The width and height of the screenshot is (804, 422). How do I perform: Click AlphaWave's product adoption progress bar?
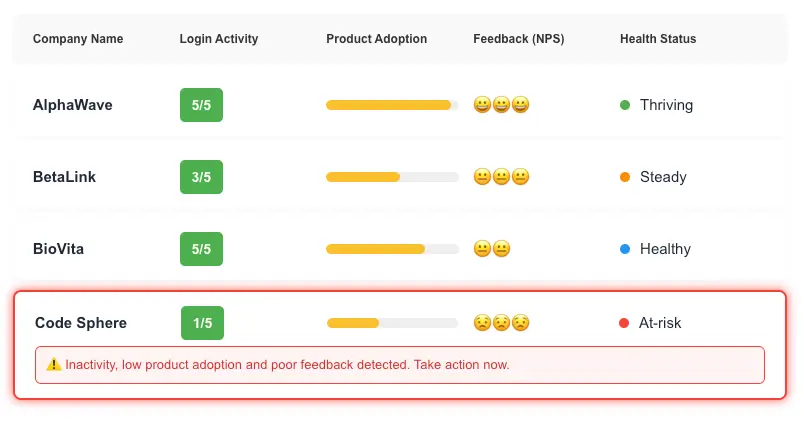[392, 105]
